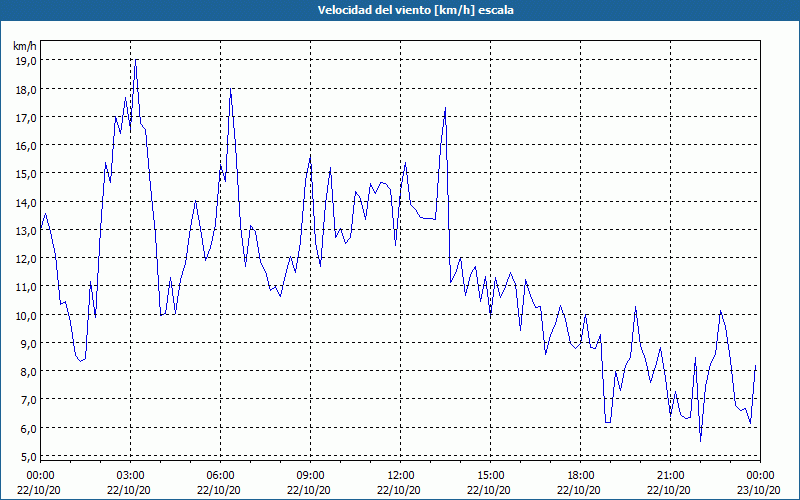The height and width of the screenshot is (500, 800).
Task: Click the '19,0' y-axis value
Action: click(x=27, y=61)
